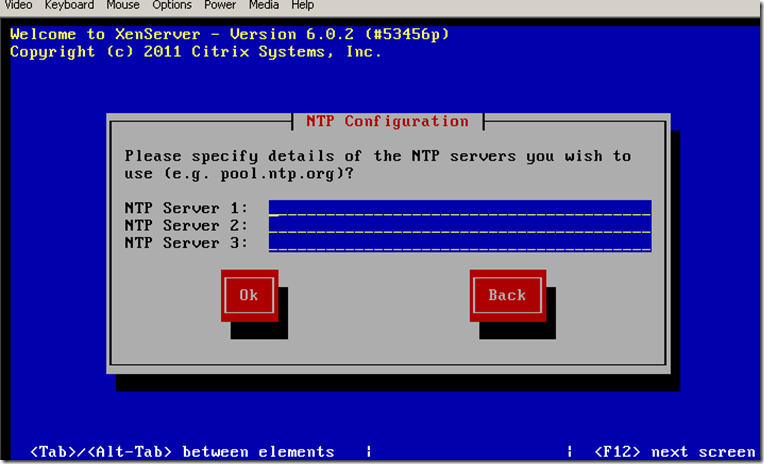Open the Keyboard menu
Screen dimensions: 764x464
pos(69,5)
